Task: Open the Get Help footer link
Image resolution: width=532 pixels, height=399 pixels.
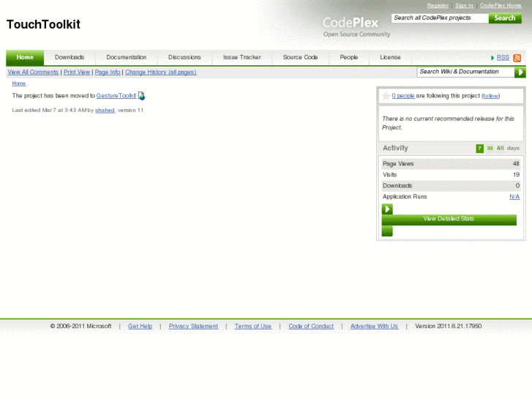Action: [x=140, y=327]
